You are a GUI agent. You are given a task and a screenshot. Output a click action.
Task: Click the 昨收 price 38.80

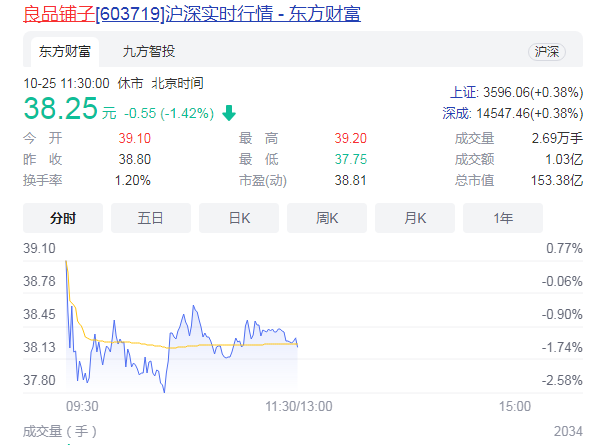click(x=134, y=159)
